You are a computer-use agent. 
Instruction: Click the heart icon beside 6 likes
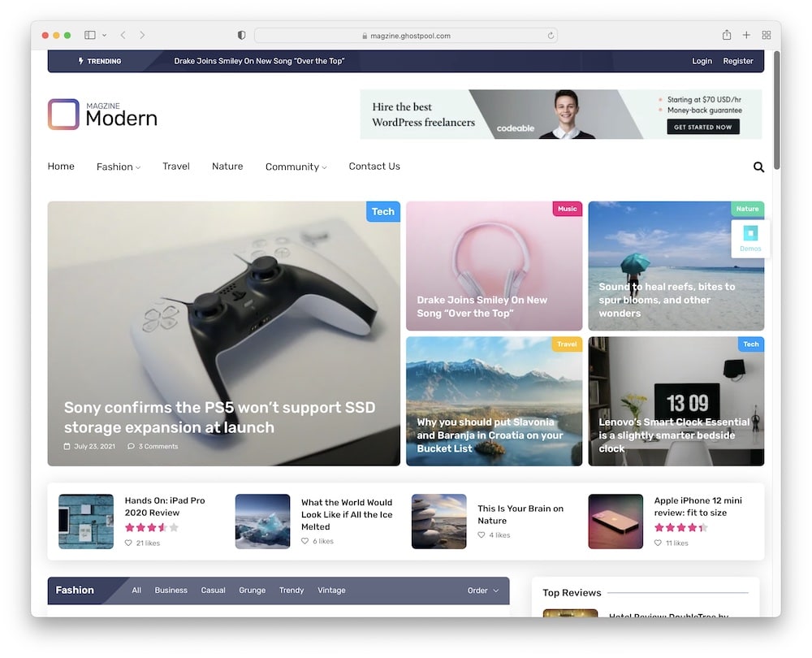pyautogui.click(x=305, y=541)
